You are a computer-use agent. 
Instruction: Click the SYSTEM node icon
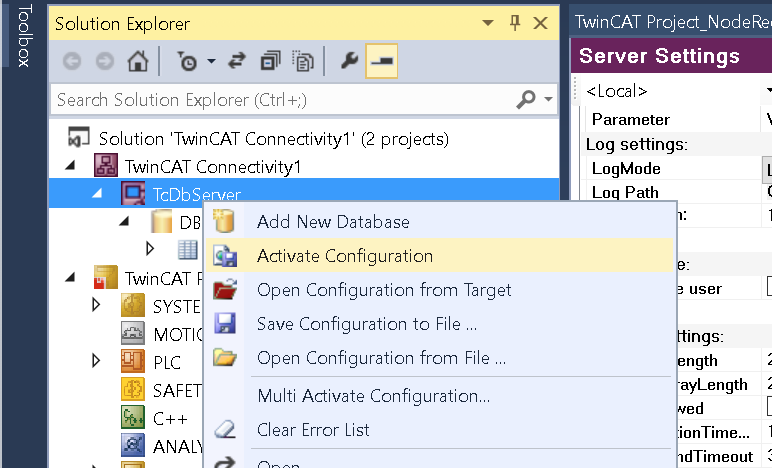click(x=133, y=306)
